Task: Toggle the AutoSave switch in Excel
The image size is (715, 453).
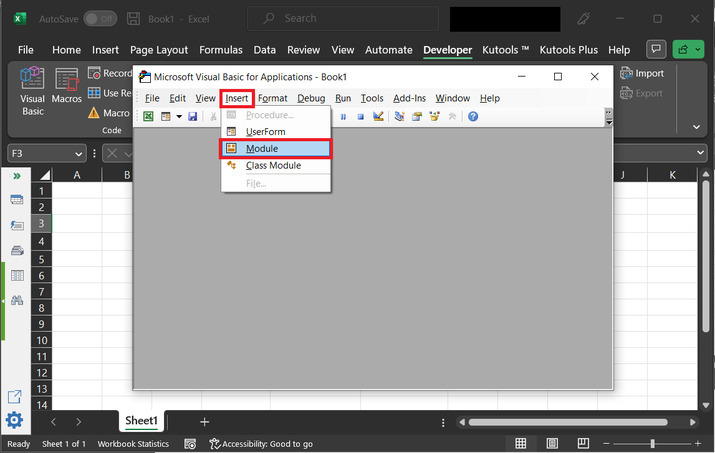Action: pyautogui.click(x=100, y=19)
